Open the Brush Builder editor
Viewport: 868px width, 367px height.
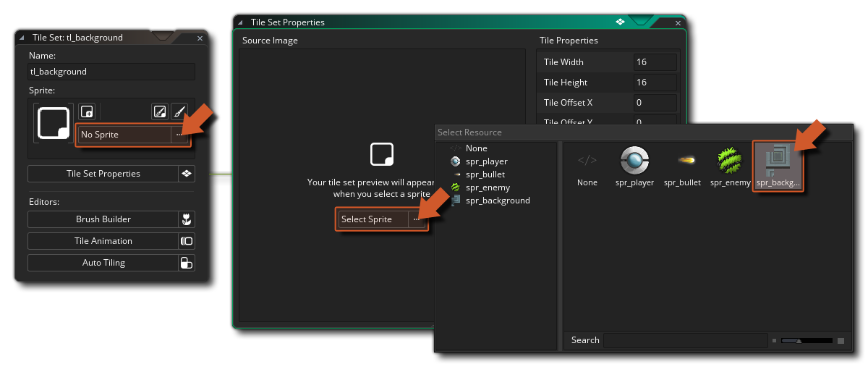(103, 219)
